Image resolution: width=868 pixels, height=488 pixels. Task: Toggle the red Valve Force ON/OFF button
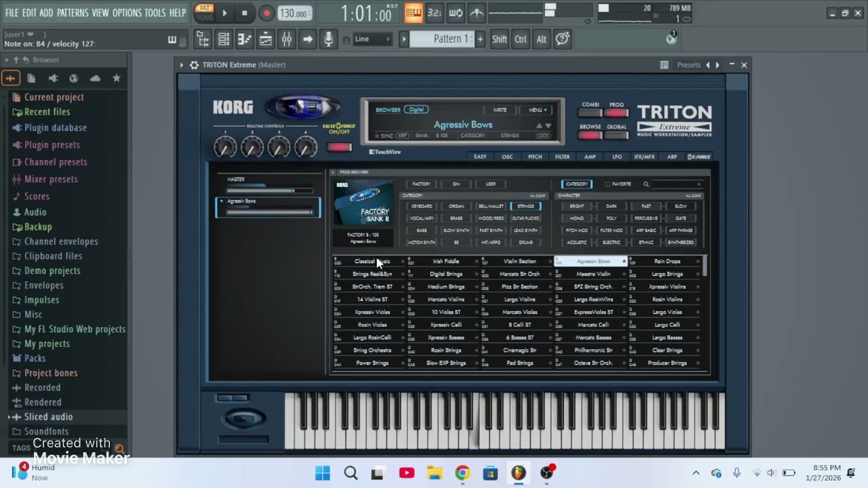click(339, 147)
